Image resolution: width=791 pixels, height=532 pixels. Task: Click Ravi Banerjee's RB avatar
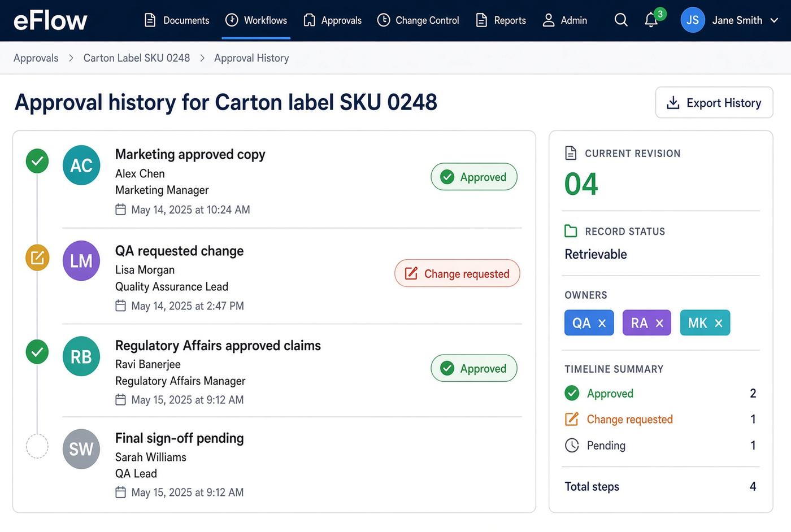[81, 356]
